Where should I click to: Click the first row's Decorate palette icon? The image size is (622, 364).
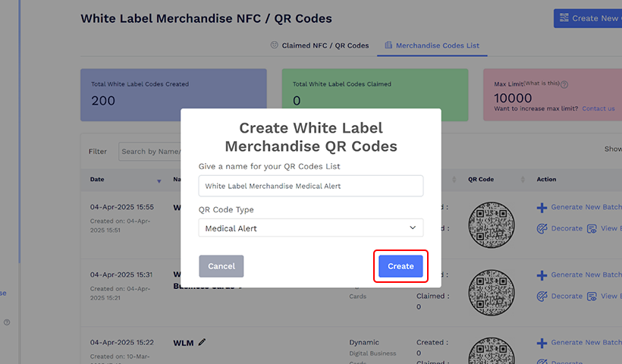coord(542,228)
